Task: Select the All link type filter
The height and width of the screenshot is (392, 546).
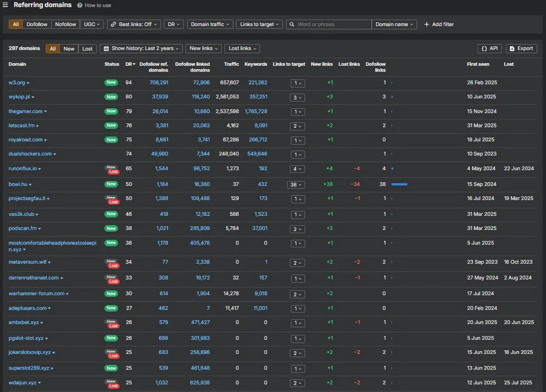Action: click(x=16, y=24)
